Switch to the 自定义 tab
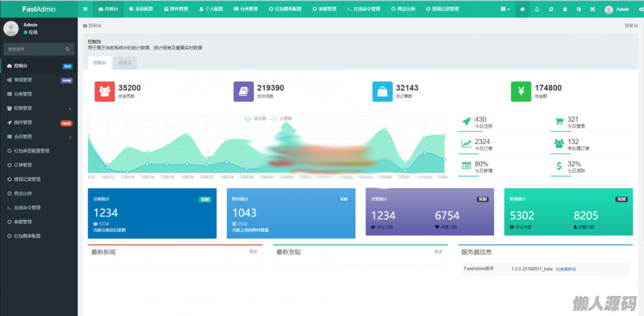Image resolution: width=644 pixels, height=316 pixels. tap(125, 63)
